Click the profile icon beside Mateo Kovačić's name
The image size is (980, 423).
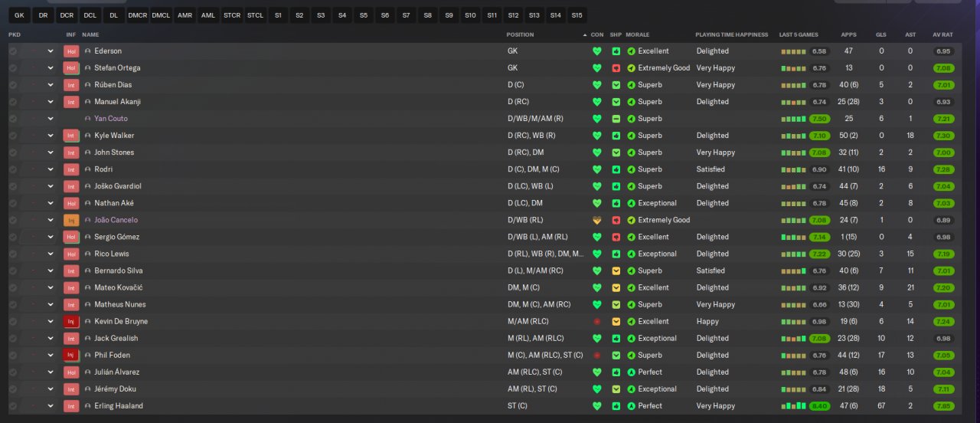88,287
